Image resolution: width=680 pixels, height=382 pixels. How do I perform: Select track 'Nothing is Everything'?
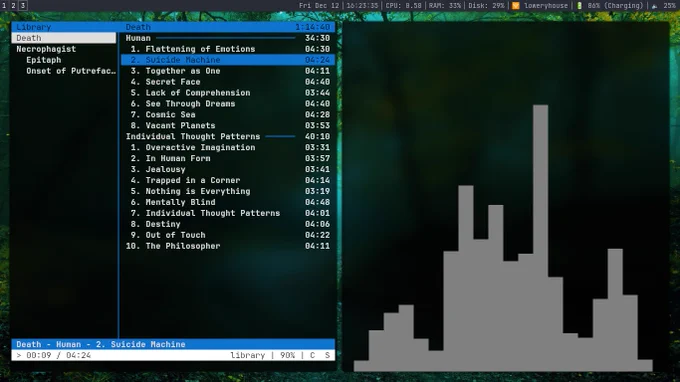(x=228, y=191)
